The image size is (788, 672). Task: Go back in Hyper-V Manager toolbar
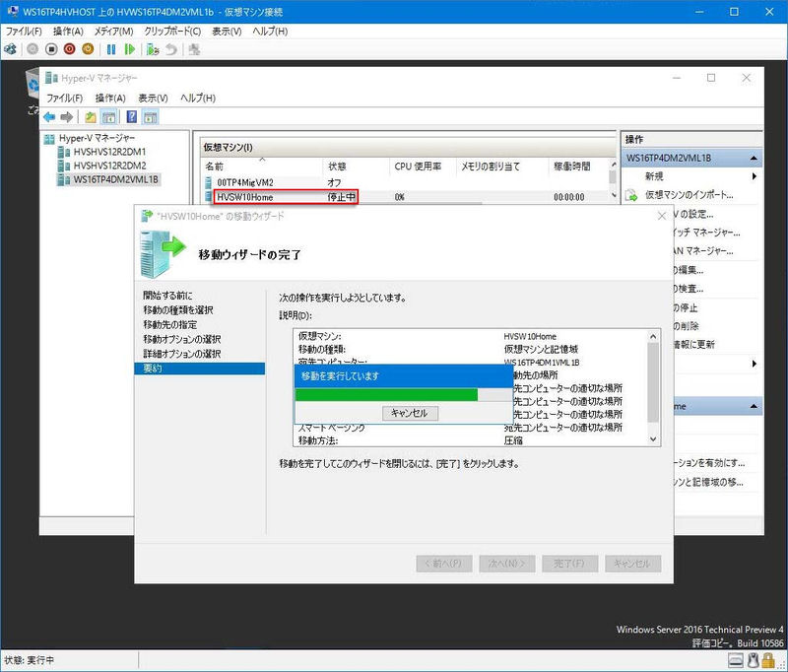[49, 117]
